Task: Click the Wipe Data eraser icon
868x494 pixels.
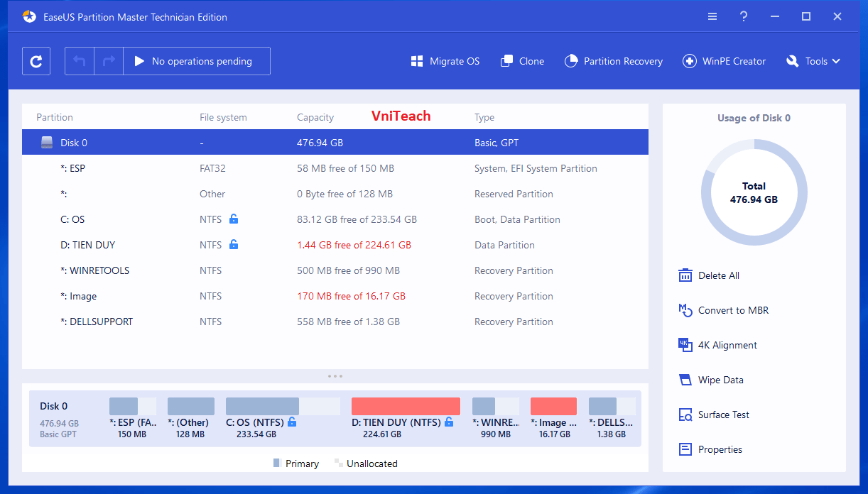Action: click(x=685, y=380)
